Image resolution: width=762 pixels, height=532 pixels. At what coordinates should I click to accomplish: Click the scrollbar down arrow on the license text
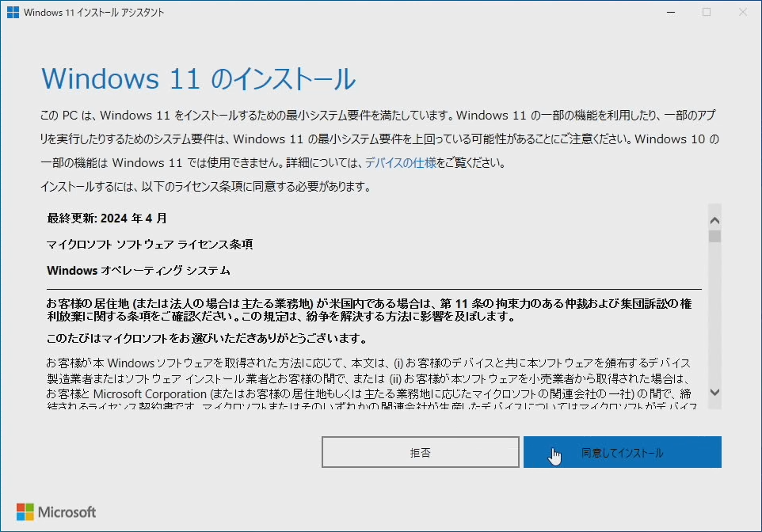coord(714,392)
